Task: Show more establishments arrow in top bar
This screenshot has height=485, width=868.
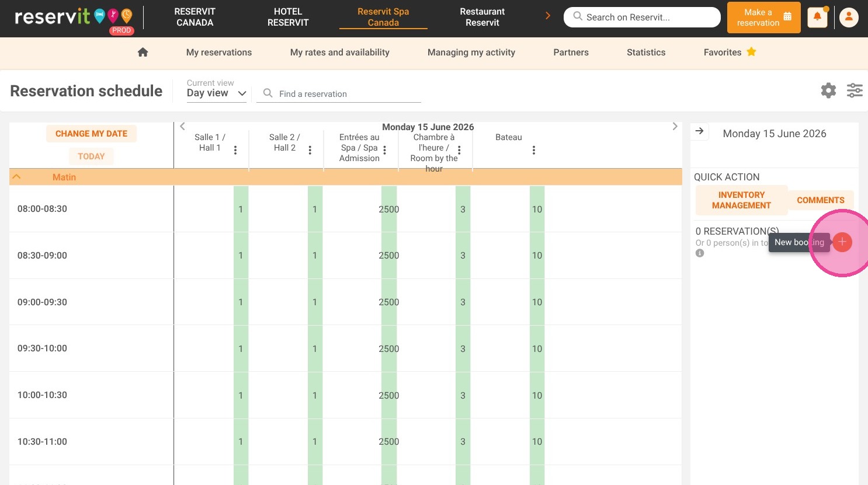Action: [548, 16]
